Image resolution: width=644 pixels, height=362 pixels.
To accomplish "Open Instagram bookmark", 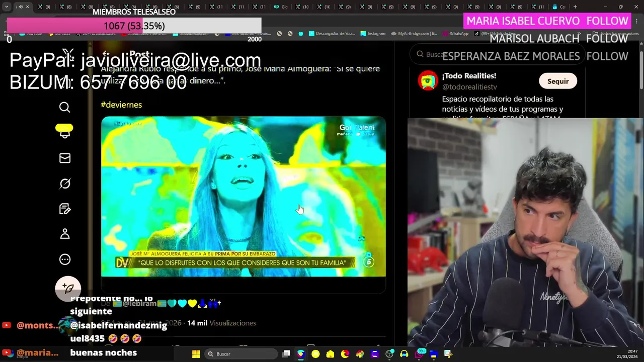I will coord(373,34).
